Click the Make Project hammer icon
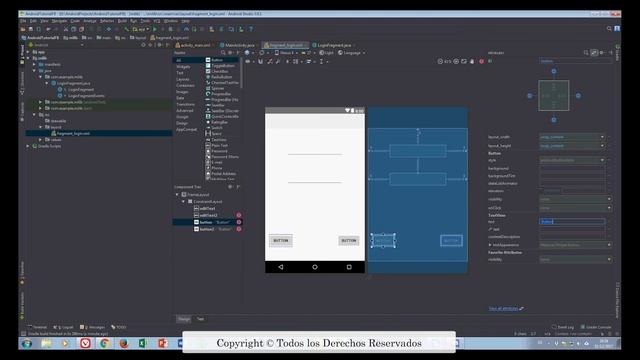 127,29
